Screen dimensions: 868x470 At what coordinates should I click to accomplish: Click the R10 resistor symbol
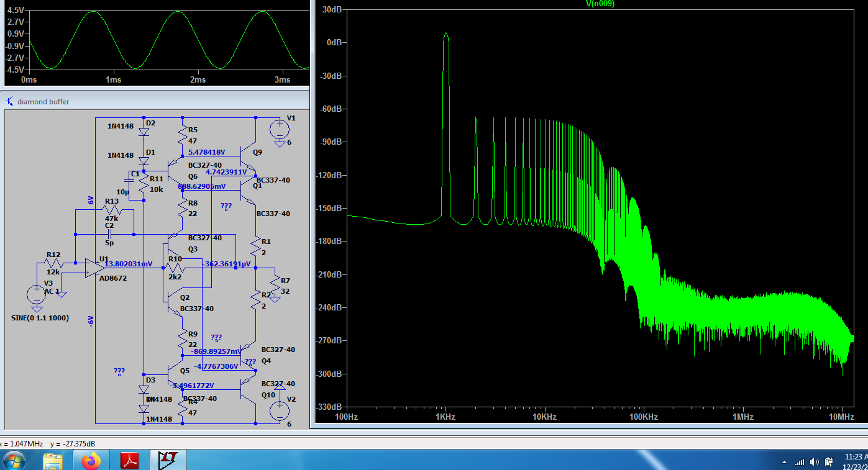tap(175, 268)
